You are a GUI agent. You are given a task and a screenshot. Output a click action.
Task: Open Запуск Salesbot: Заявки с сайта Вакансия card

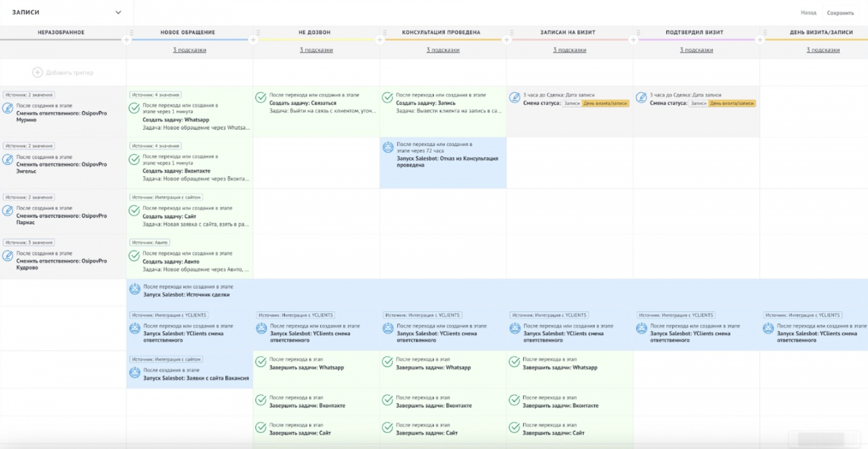196,378
